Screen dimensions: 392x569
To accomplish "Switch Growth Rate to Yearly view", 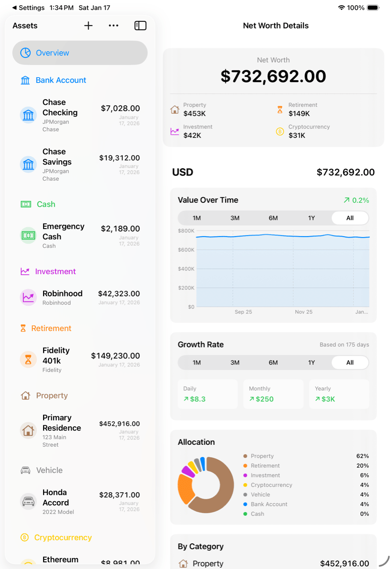I will [x=339, y=394].
